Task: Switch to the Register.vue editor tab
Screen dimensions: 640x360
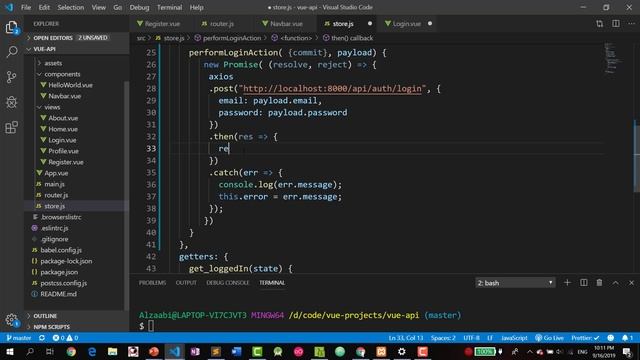Action: coord(162,24)
